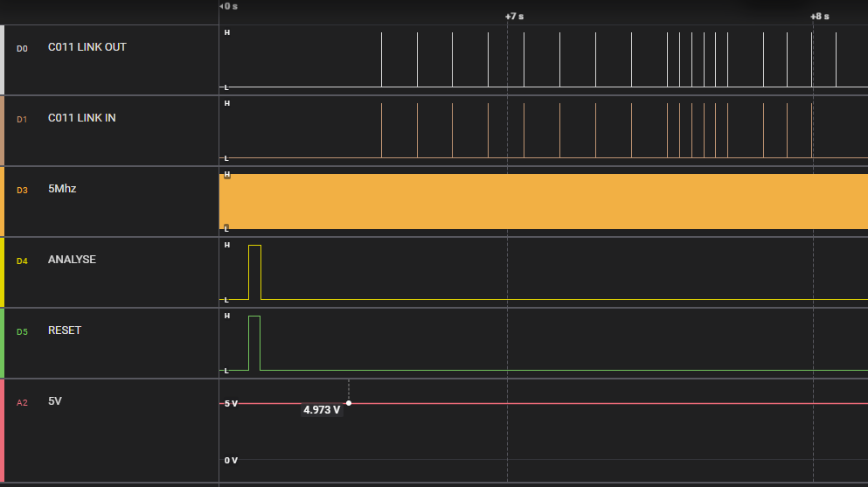Click the +7 s time marker
868x487 pixels.
click(x=515, y=17)
